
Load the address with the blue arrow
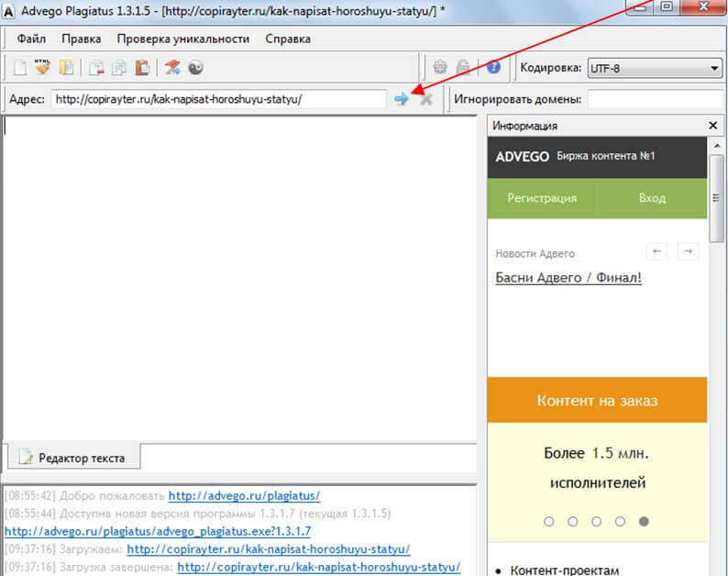click(x=402, y=98)
